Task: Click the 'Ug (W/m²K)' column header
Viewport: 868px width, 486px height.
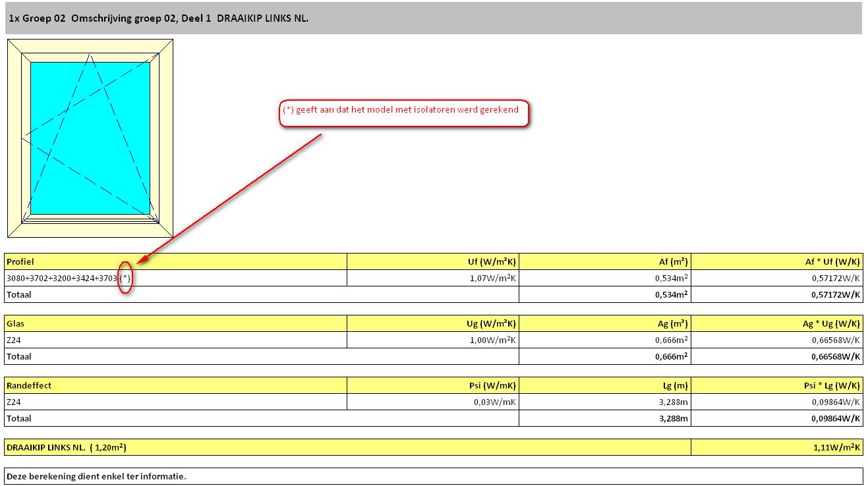Action: pos(433,323)
